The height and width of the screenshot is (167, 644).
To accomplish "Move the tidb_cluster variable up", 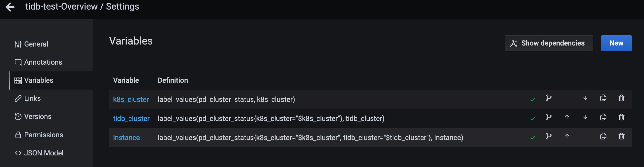I will [x=567, y=117].
